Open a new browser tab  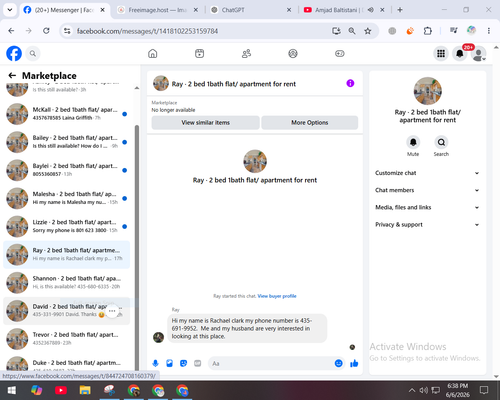400,10
